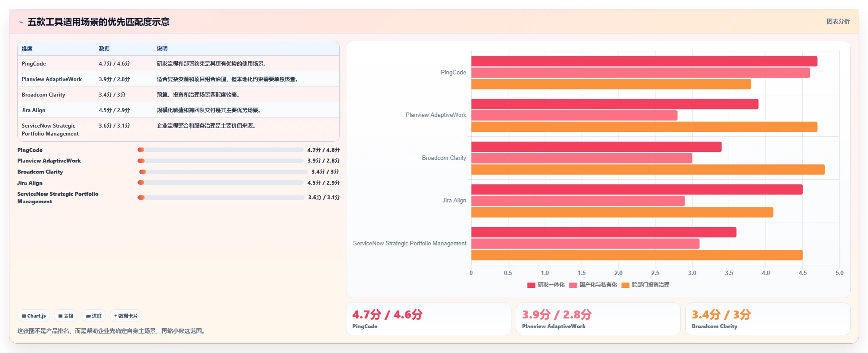Click the Planview AdaptiveWork progress bar

[x=220, y=161]
